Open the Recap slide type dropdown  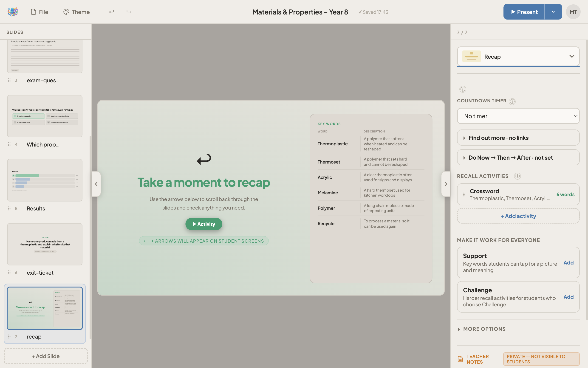[x=518, y=57]
